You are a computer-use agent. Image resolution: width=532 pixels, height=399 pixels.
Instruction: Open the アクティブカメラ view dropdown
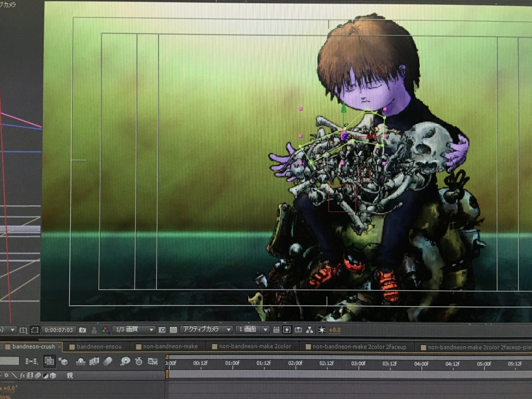(x=206, y=330)
